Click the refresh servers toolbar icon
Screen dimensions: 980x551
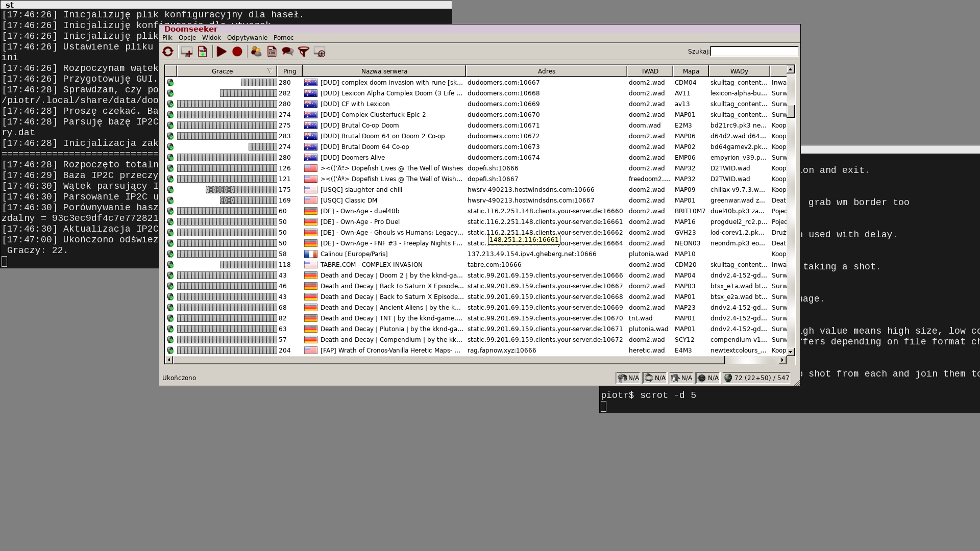click(167, 52)
